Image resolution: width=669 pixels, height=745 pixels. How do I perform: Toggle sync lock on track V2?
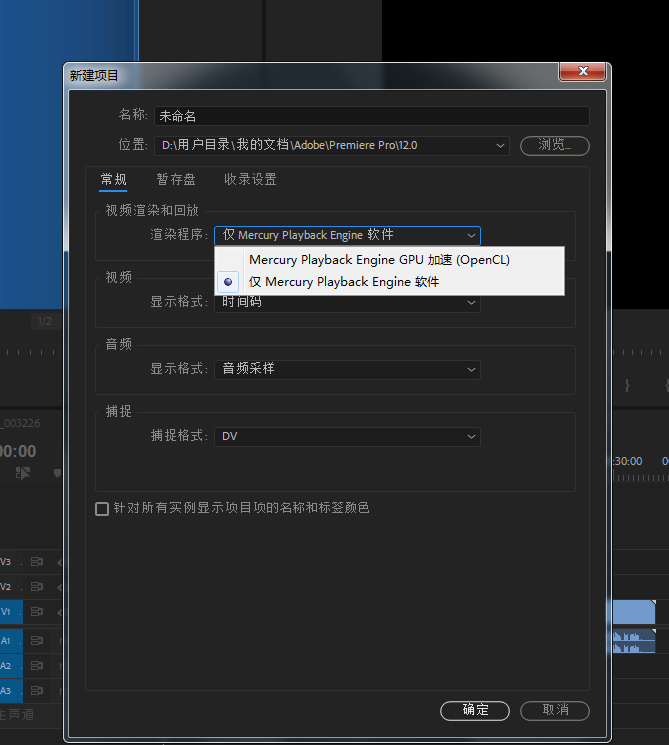pyautogui.click(x=37, y=587)
